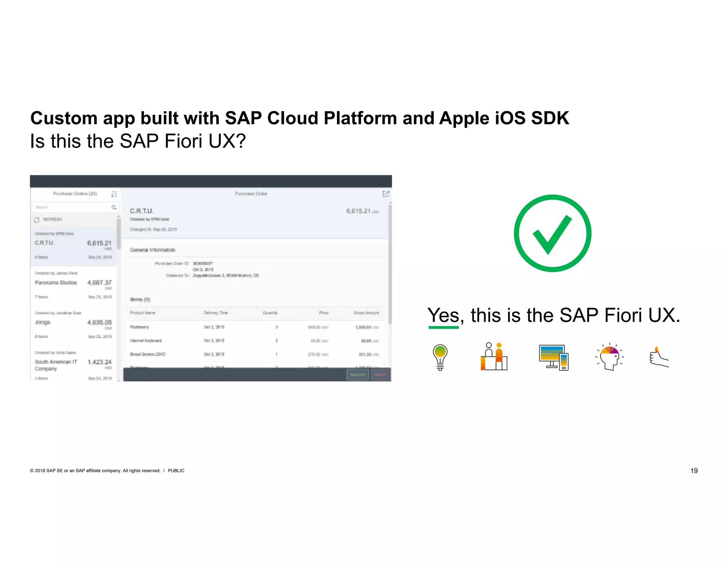
Task: Click the PUBLIC label in the footer
Action: [176, 471]
